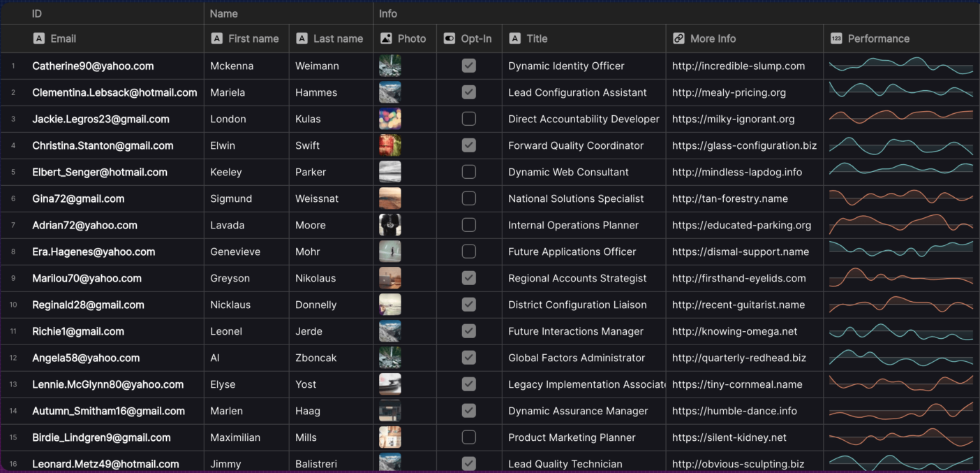Click the image type icon in the Photo header

[385, 38]
